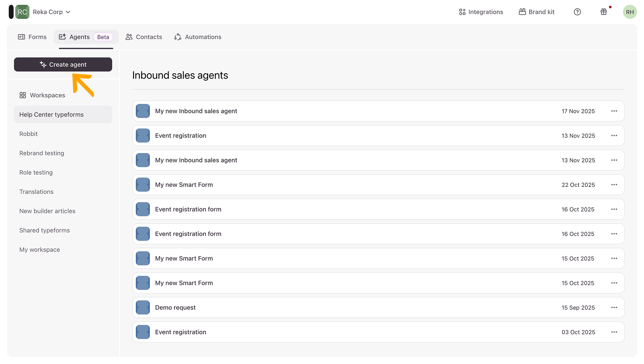Image resolution: width=644 pixels, height=364 pixels.
Task: Open the Automations tab
Action: [x=198, y=37]
